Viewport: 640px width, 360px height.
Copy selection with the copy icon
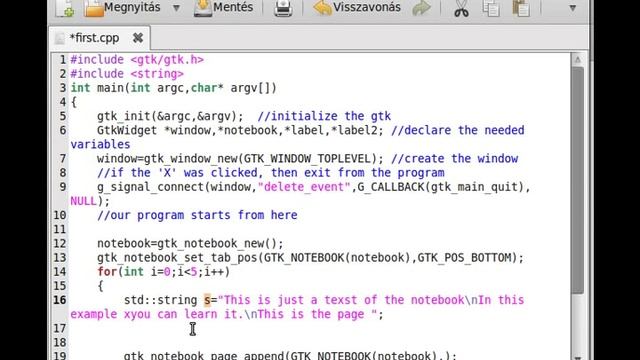[x=491, y=8]
